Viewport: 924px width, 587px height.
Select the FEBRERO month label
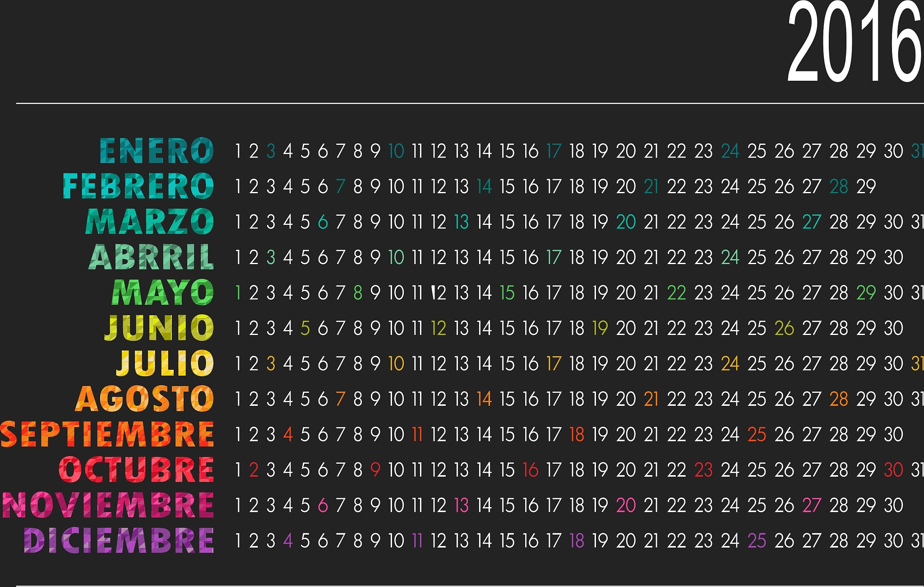139,186
